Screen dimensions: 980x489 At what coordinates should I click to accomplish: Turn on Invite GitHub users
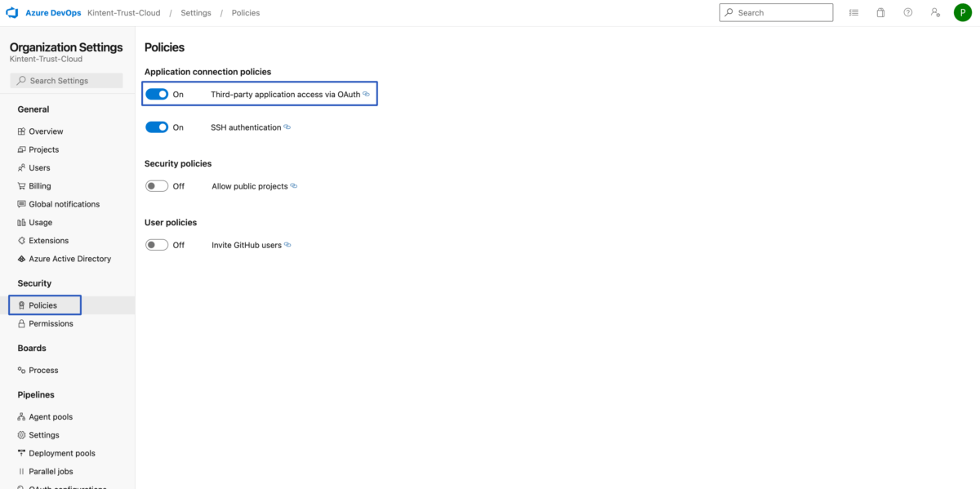(157, 244)
